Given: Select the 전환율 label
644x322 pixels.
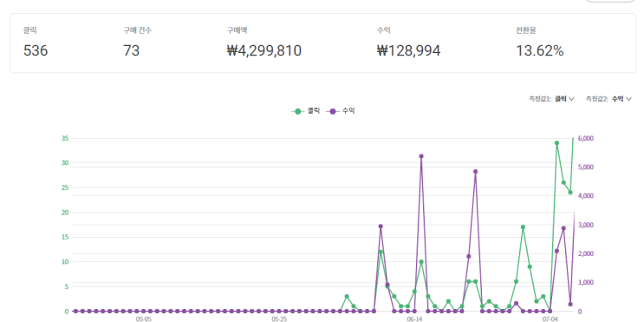Looking at the screenshot, I should pos(526,30).
